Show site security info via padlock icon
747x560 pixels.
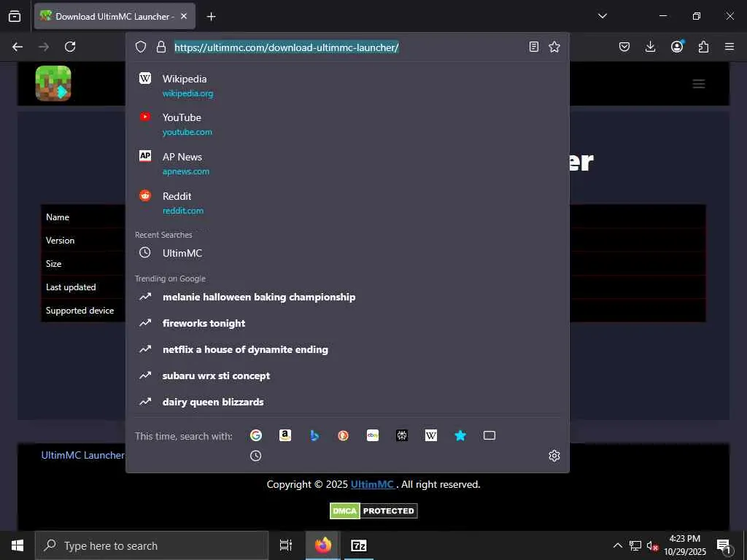161,47
